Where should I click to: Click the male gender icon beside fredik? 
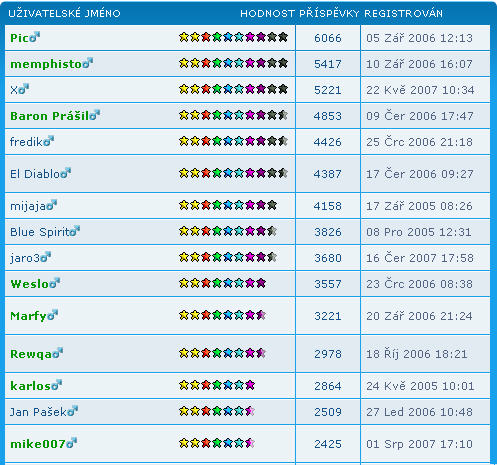click(49, 141)
